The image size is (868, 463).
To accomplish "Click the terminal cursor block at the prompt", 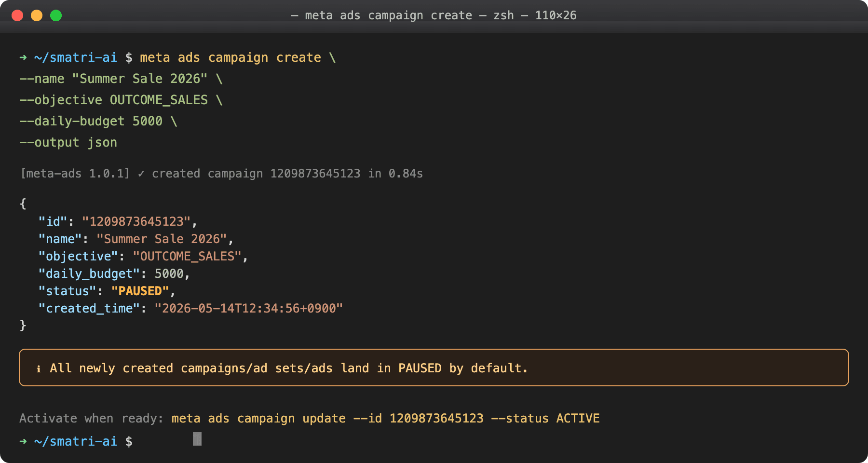I will 197,439.
